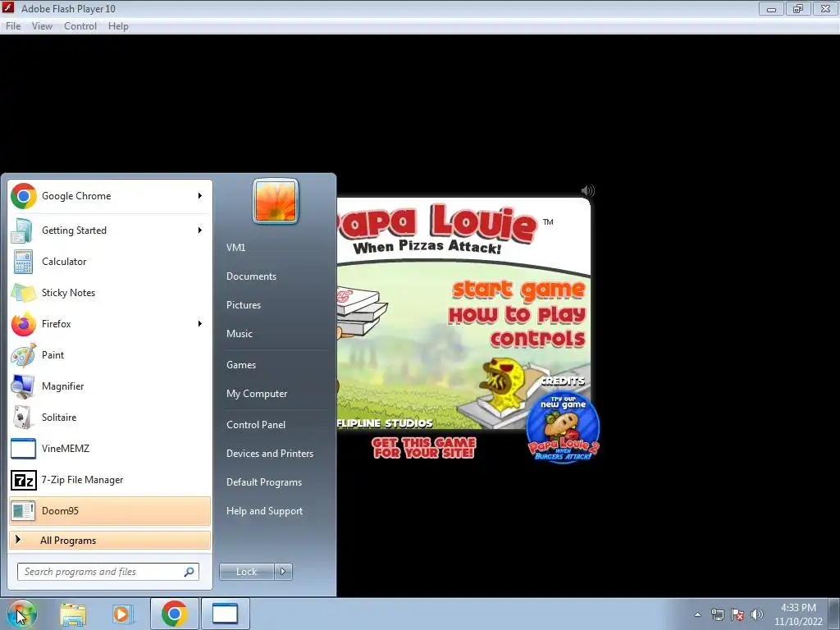
Task: Open Documents from Start menu
Action: click(251, 276)
